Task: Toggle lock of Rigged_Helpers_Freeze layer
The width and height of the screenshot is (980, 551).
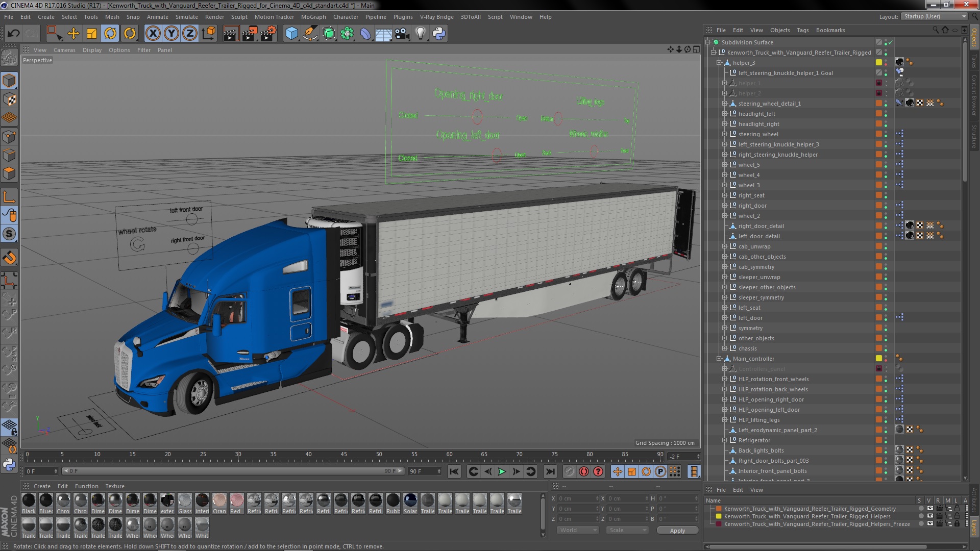Action: coord(957,524)
